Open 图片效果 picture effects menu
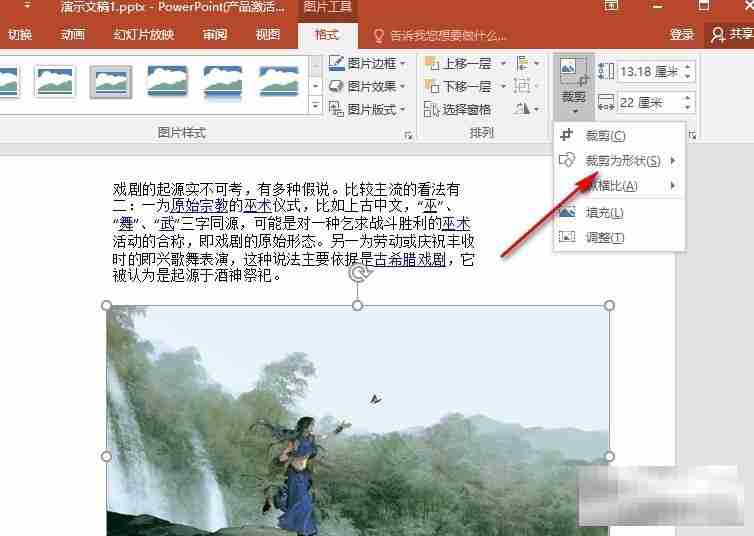 (367, 86)
